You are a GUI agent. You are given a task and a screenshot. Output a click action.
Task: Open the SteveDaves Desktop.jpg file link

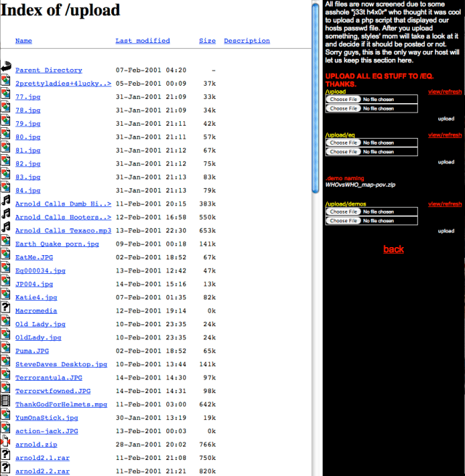(61, 364)
